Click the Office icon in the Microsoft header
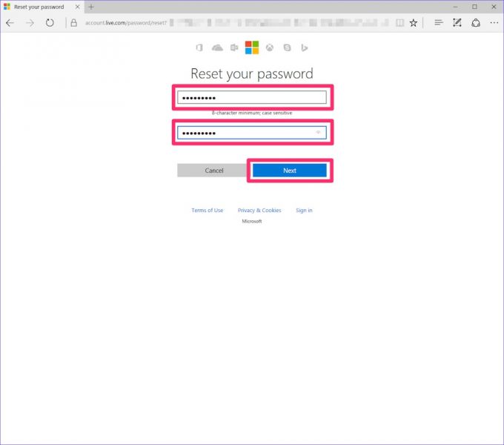Image resolution: width=504 pixels, height=445 pixels. (x=199, y=48)
